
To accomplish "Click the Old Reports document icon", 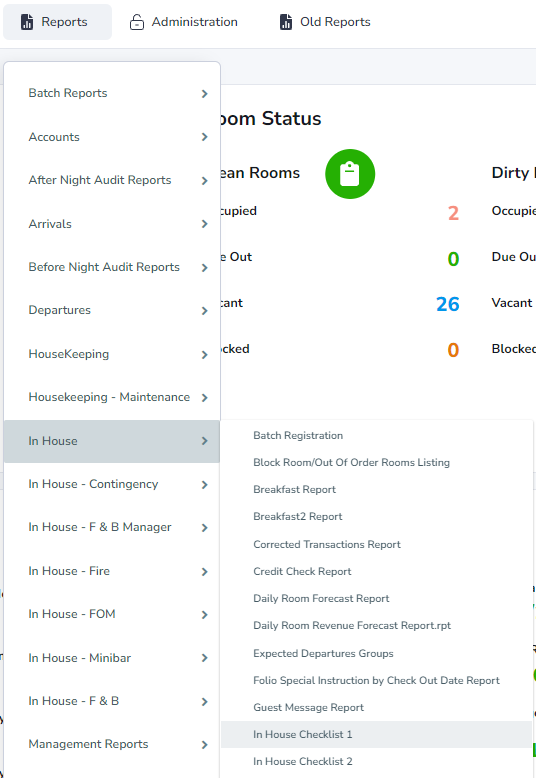I will [x=286, y=22].
